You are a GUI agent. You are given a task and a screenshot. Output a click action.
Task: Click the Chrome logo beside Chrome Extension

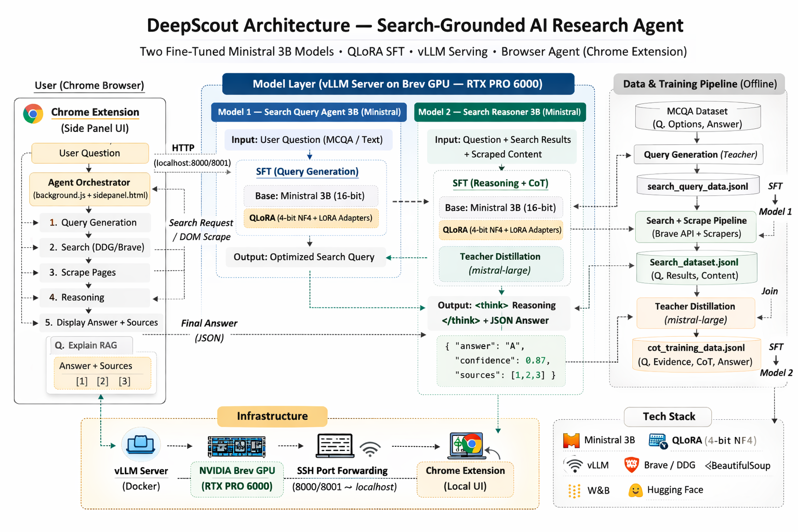click(x=33, y=113)
